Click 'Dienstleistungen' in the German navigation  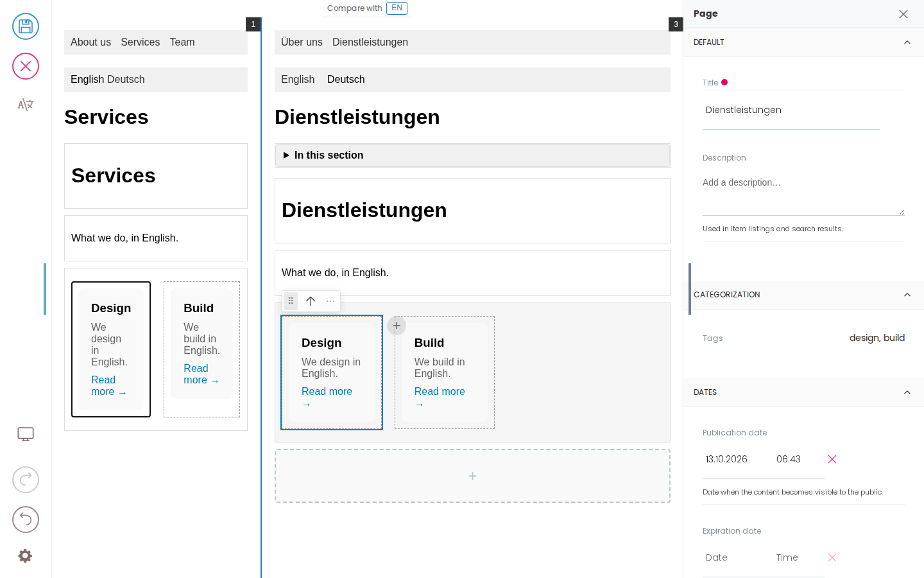[370, 42]
